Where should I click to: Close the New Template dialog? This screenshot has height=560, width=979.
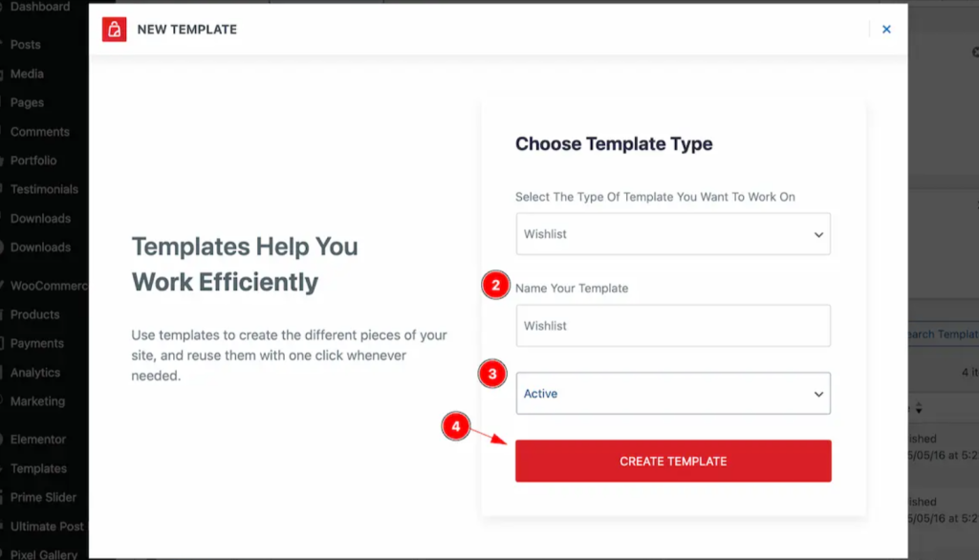(x=886, y=30)
